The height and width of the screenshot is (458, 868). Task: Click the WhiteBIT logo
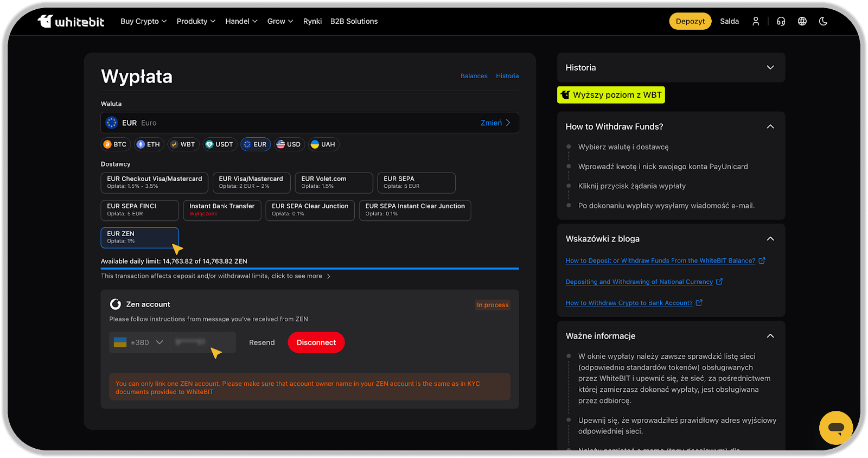point(71,21)
